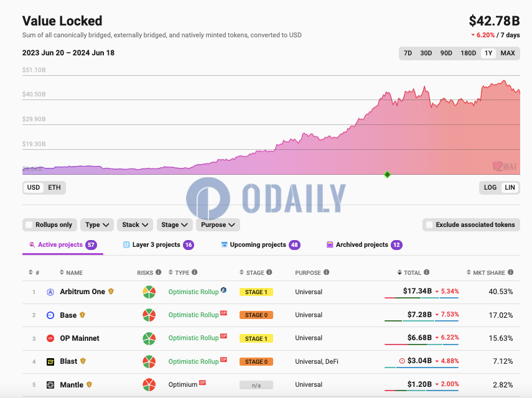
Task: Select the 1Y time range
Action: click(x=488, y=53)
